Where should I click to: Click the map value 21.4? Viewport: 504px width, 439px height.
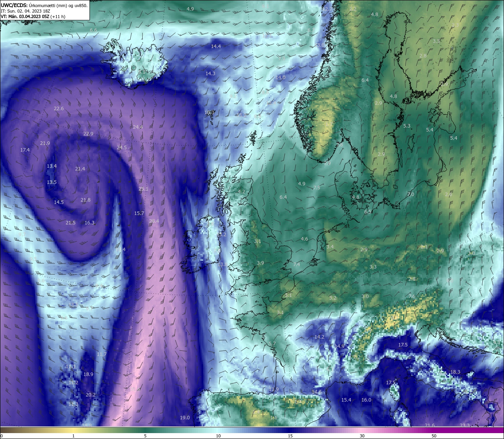tap(80, 169)
